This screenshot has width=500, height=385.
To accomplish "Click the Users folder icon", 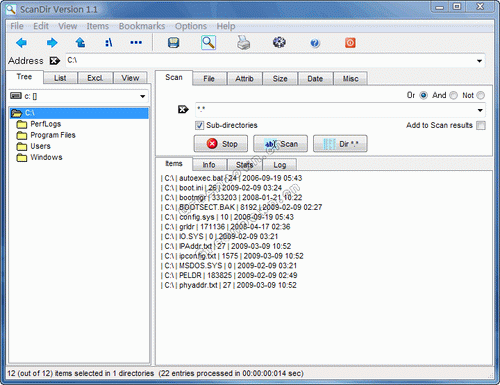I will point(22,146).
